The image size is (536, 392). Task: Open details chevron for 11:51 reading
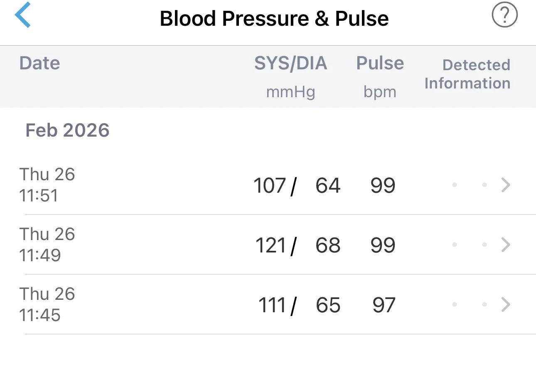coord(506,185)
